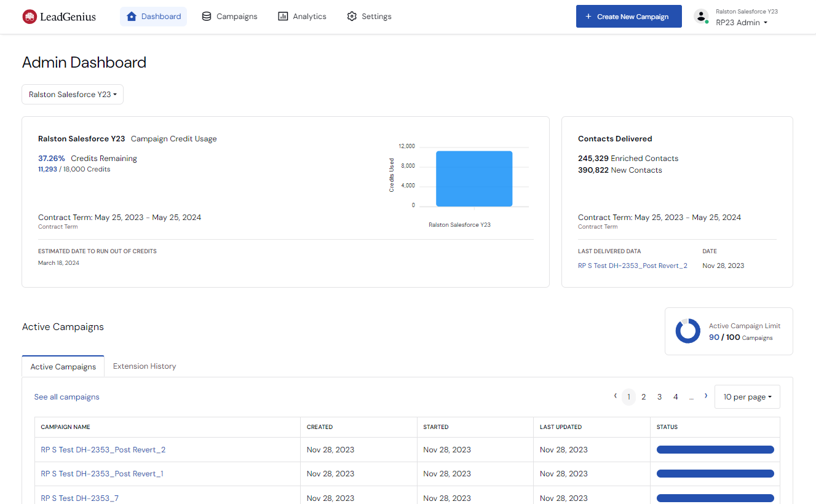
Task: Click the 245,329 Enriched Contacts text
Action: 628,159
